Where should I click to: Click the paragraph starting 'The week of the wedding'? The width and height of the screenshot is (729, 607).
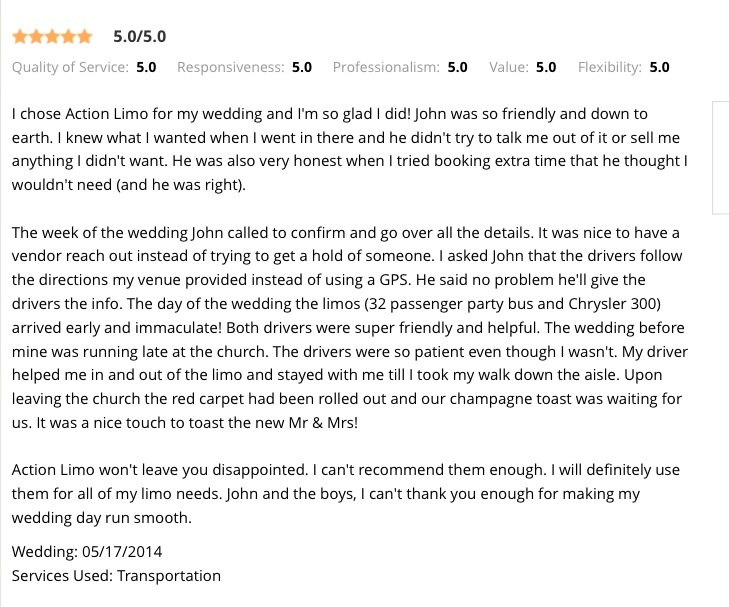(x=350, y=327)
